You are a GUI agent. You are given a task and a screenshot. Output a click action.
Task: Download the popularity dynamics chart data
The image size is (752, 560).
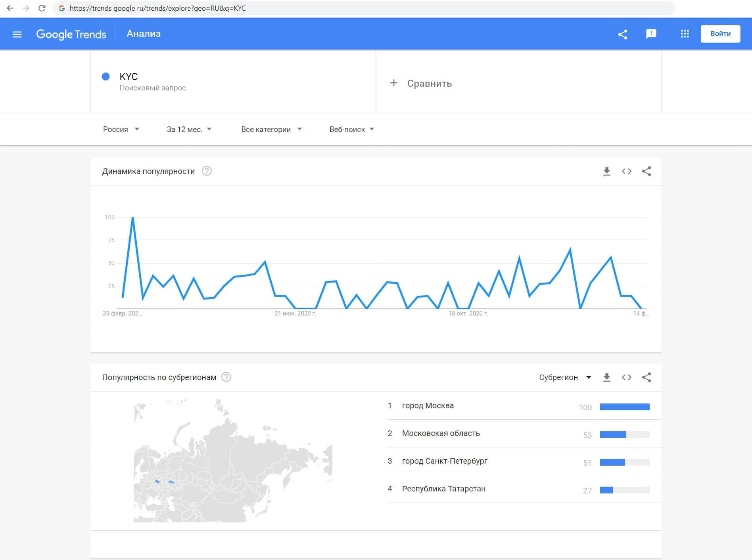click(x=606, y=171)
